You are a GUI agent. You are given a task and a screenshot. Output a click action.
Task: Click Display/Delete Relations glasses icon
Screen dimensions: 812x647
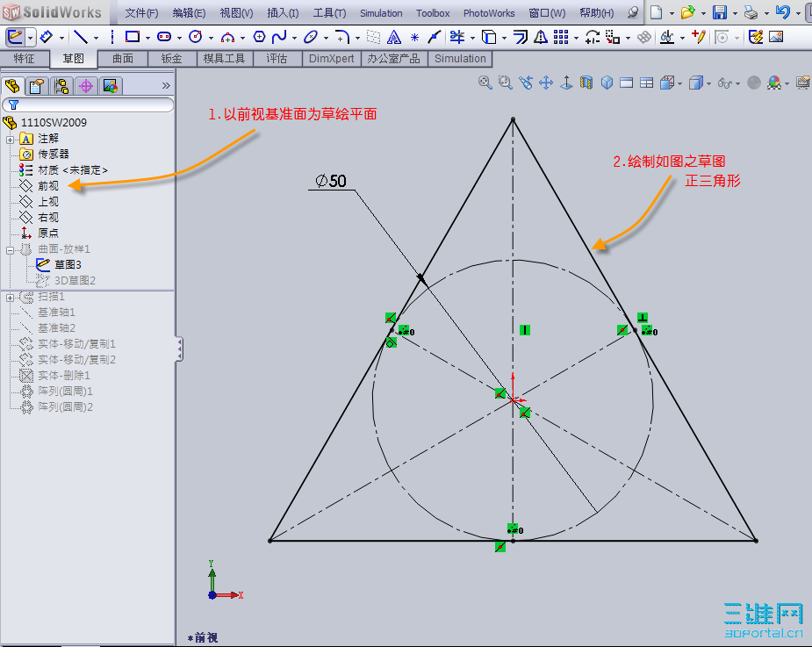pyautogui.click(x=667, y=37)
